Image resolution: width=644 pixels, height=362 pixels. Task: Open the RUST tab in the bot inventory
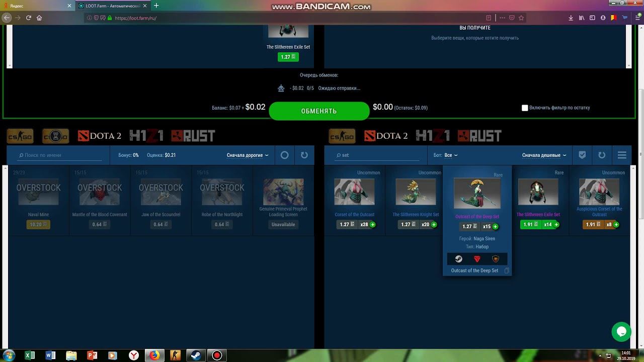click(480, 136)
